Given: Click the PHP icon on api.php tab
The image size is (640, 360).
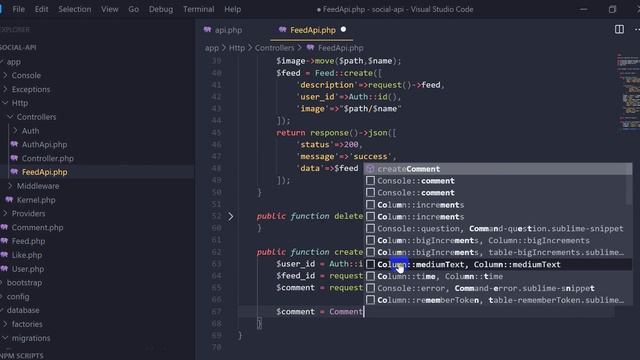Looking at the screenshot, I should pyautogui.click(x=207, y=30).
